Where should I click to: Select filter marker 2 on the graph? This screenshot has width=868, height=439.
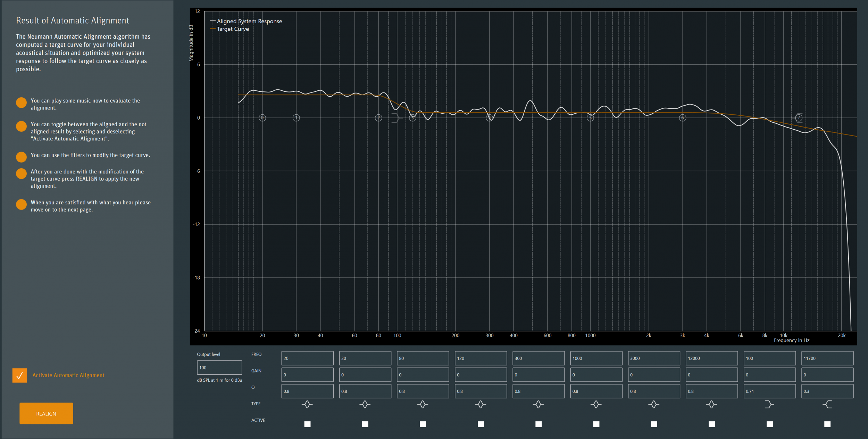pyautogui.click(x=378, y=118)
